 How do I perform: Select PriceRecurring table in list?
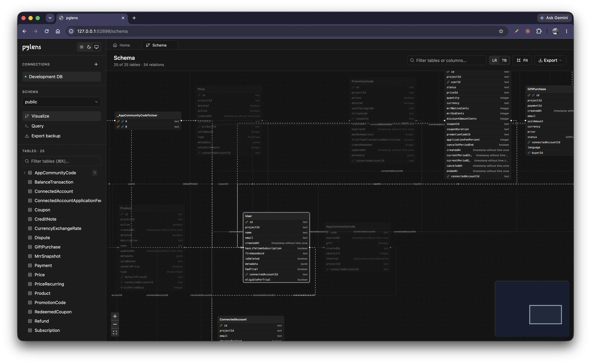49,284
